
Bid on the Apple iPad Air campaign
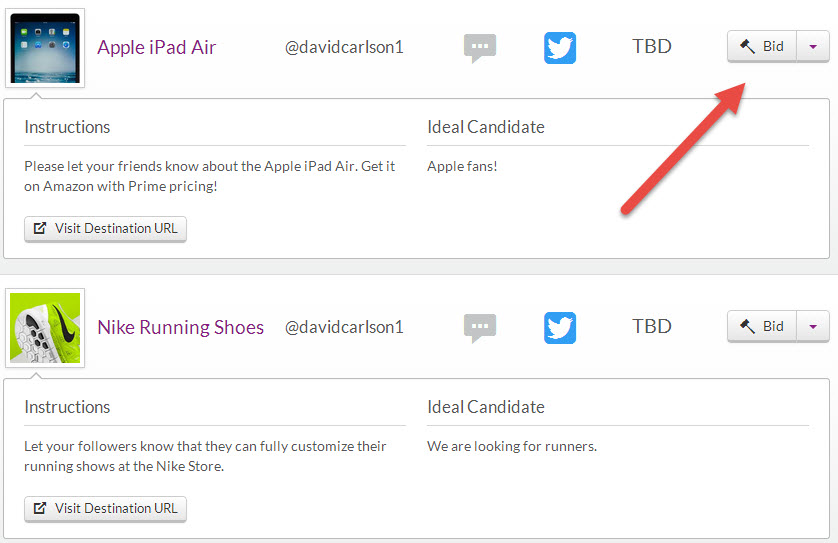click(x=762, y=46)
